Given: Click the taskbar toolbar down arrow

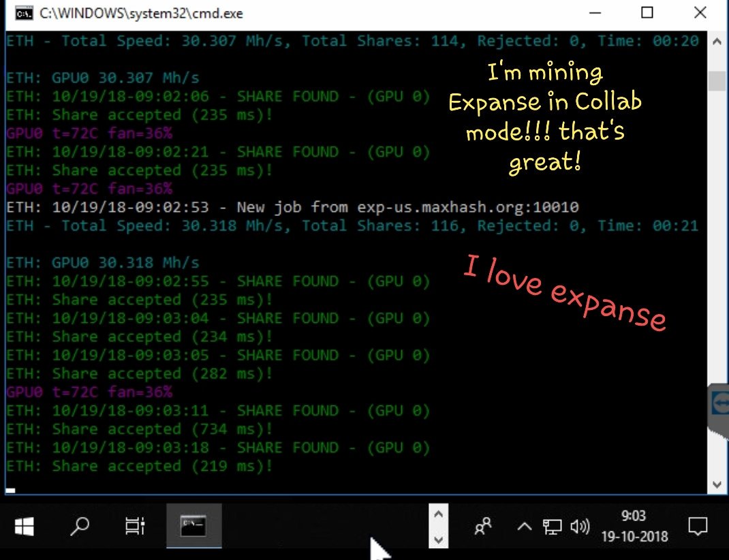Looking at the screenshot, I should pyautogui.click(x=438, y=540).
